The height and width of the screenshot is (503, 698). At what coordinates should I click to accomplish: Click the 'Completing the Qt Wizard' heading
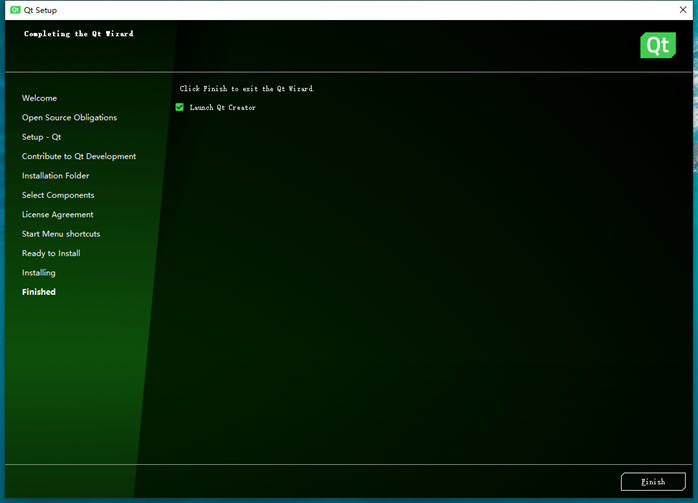click(78, 33)
